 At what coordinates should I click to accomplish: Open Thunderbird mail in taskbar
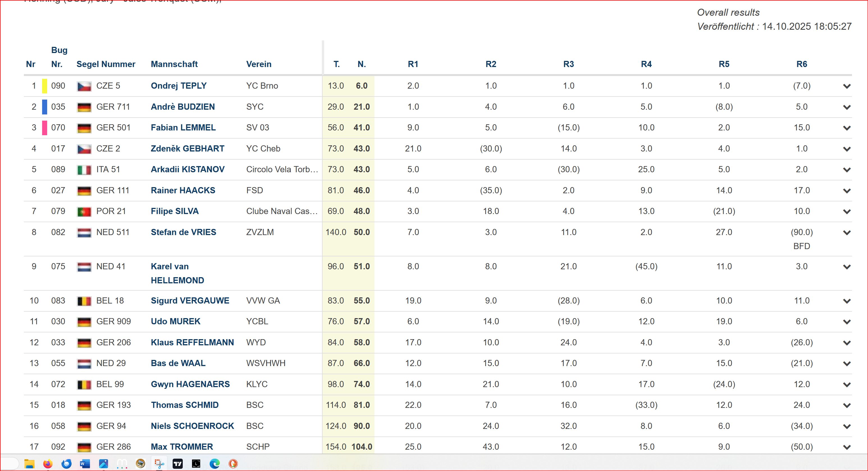66,464
